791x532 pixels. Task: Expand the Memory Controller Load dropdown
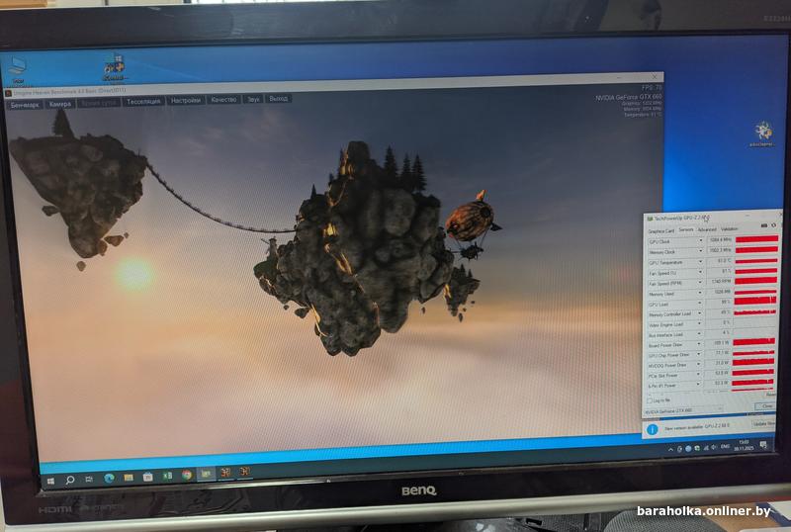[700, 313]
